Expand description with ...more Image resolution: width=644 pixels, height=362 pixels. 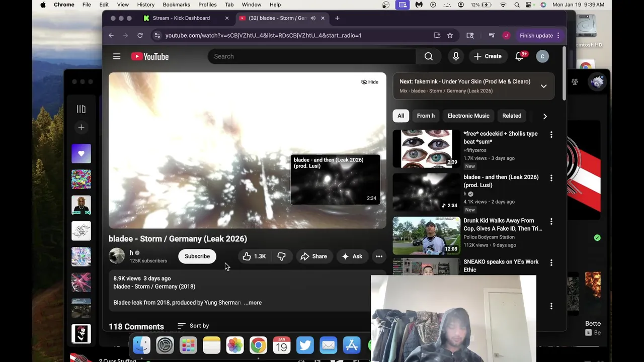pos(253,303)
